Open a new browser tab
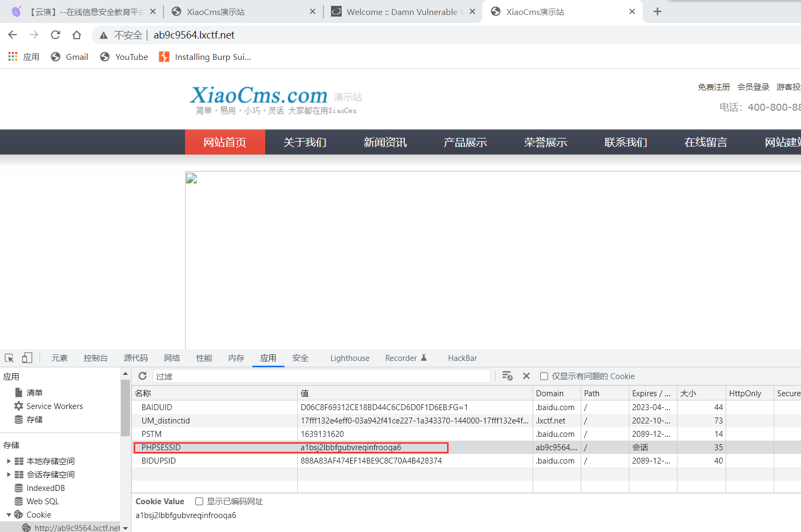 point(658,11)
